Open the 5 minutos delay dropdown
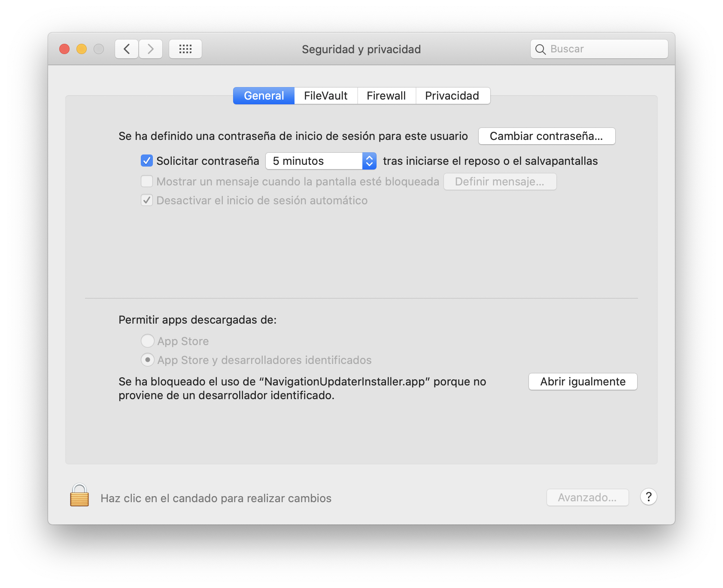 click(x=321, y=161)
